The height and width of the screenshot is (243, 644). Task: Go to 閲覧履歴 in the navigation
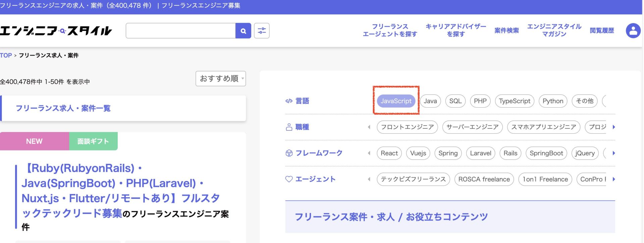click(x=602, y=31)
